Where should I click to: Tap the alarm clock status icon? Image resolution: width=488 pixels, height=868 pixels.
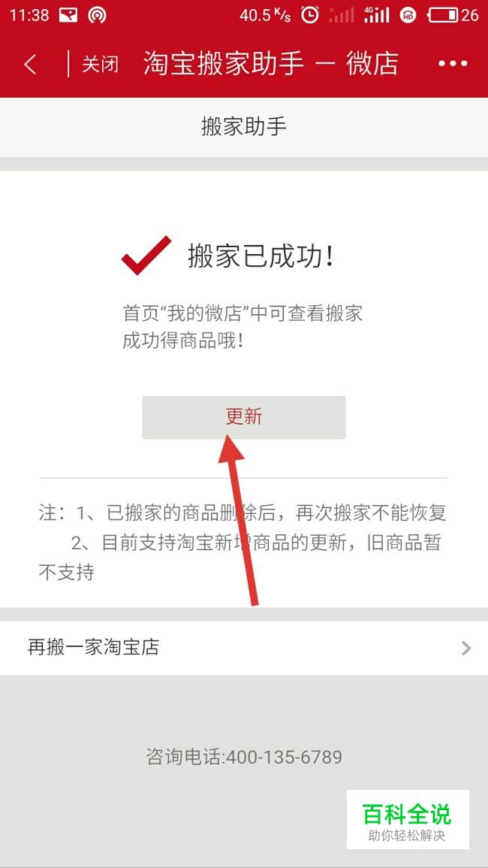[x=310, y=15]
